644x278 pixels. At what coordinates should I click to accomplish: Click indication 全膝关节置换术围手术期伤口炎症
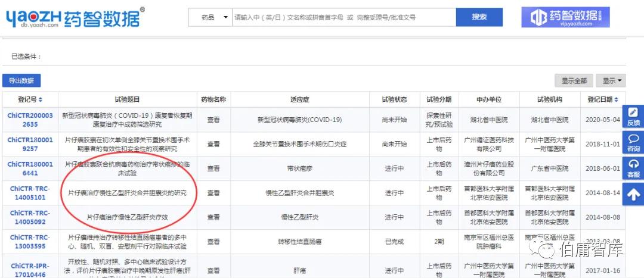(300, 144)
